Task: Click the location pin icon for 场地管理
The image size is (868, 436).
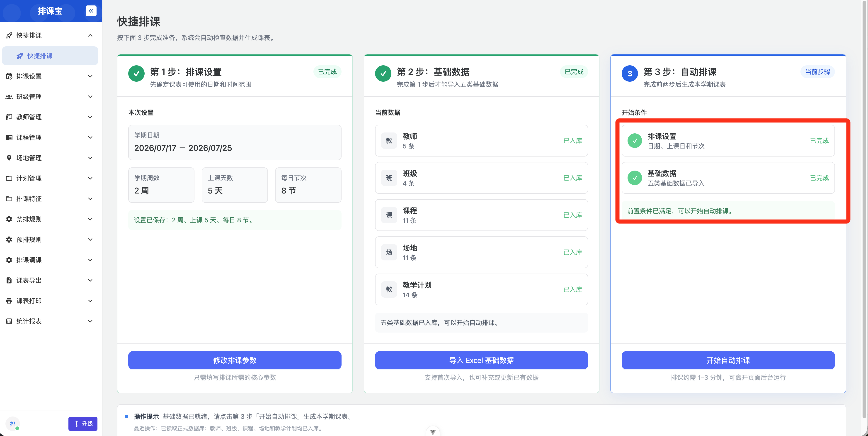Action: click(x=9, y=158)
